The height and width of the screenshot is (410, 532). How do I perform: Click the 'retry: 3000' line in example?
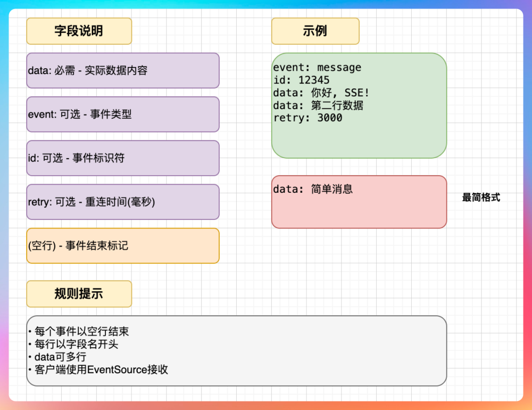pyautogui.click(x=307, y=118)
